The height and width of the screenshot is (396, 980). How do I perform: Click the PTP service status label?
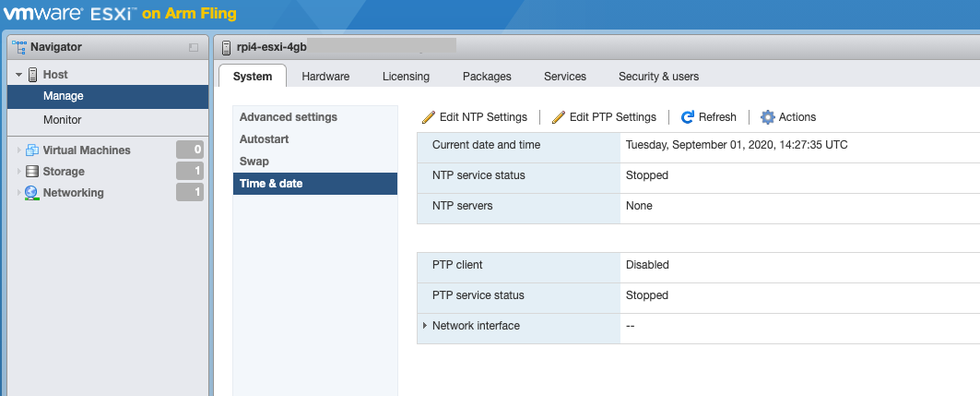point(478,294)
